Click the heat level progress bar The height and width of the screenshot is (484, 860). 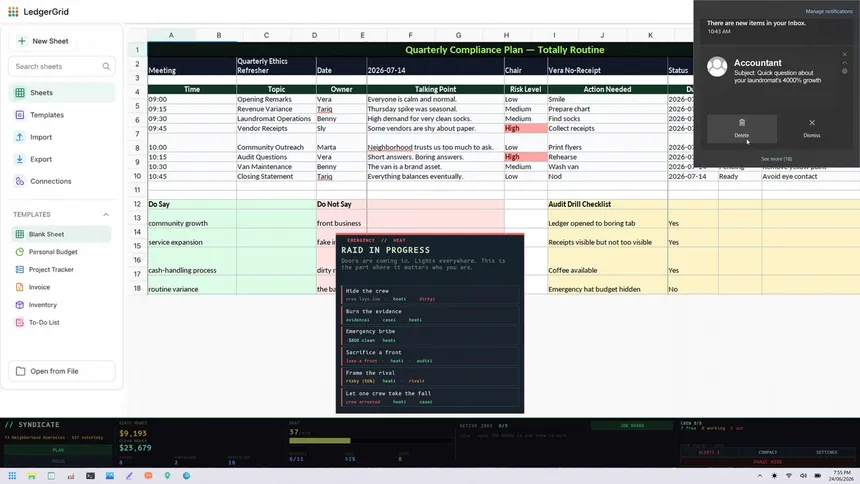[370, 441]
